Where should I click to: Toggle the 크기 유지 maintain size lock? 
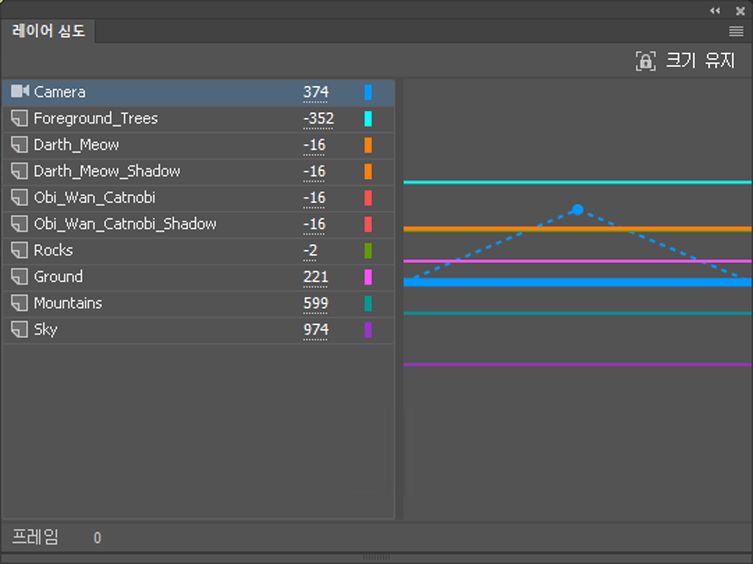645,61
